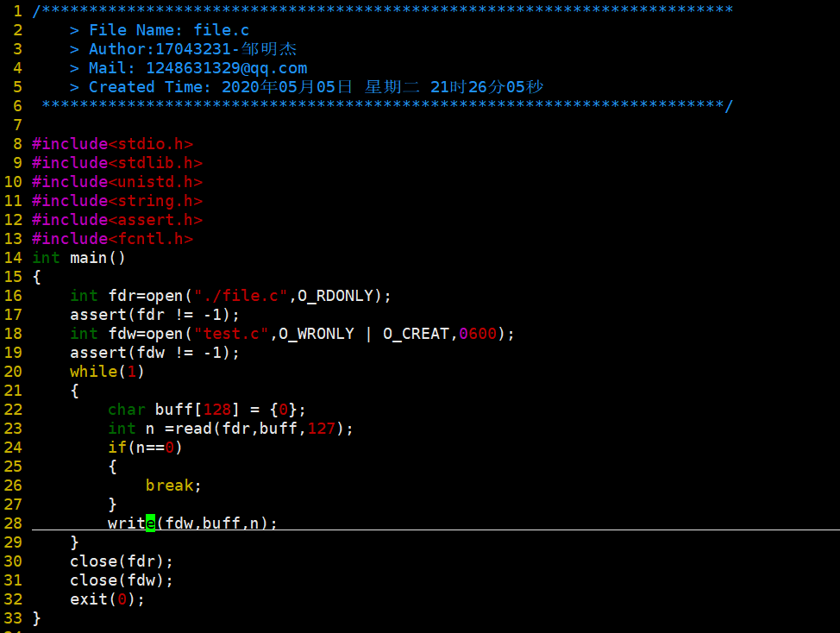Click the while(1) loop keyword
The width and height of the screenshot is (840, 633).
coord(107,372)
